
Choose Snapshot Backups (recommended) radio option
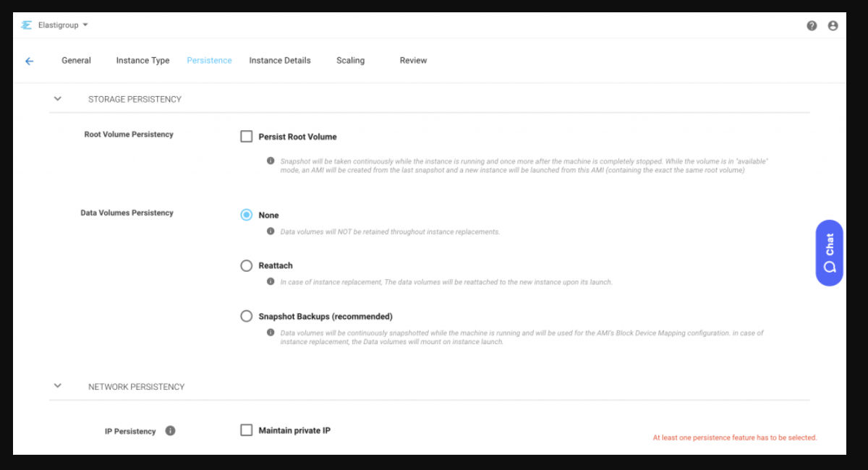(247, 316)
